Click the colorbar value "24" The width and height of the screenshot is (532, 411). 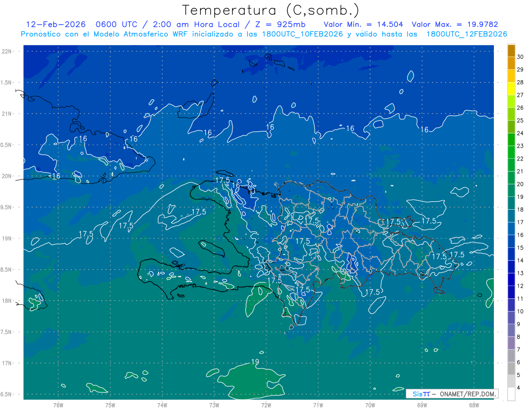520,133
